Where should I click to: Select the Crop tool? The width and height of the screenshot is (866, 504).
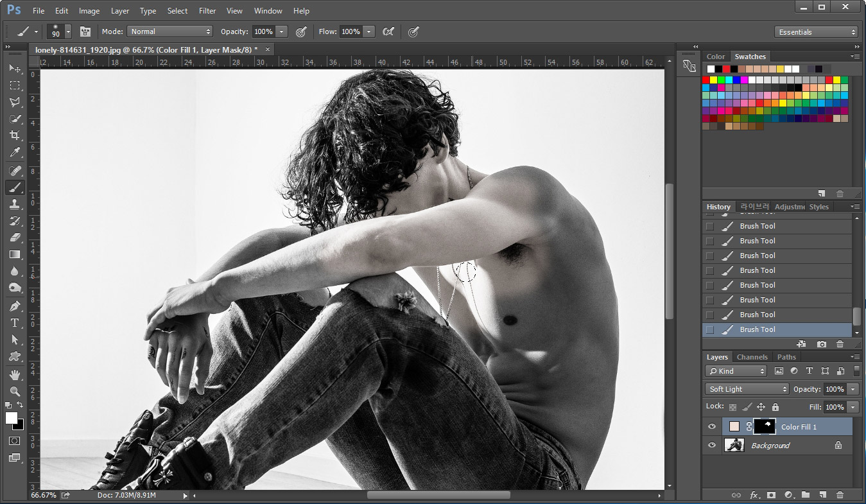15,135
